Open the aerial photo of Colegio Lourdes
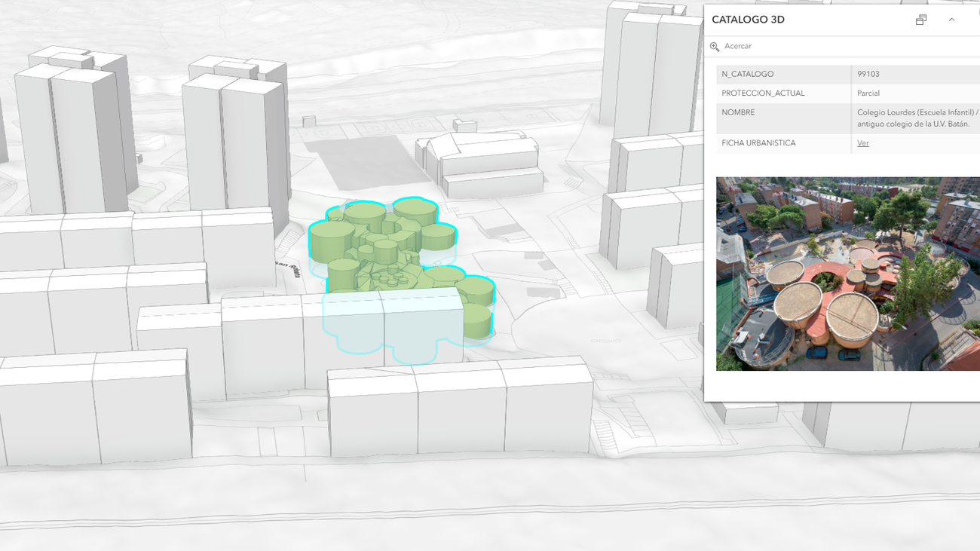Screen dimensions: 980x551 (x=847, y=274)
